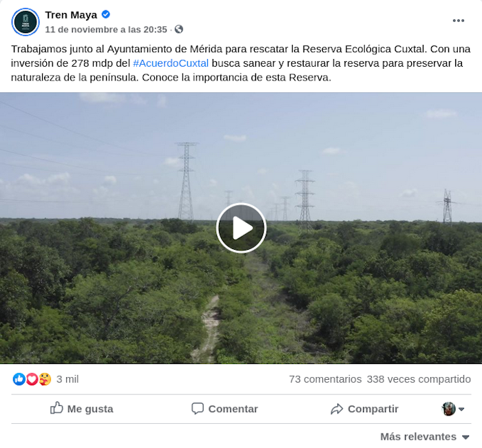Open the #AcuerdoCuxtal hashtag link
Screen dimensions: 482x448
click(x=171, y=63)
